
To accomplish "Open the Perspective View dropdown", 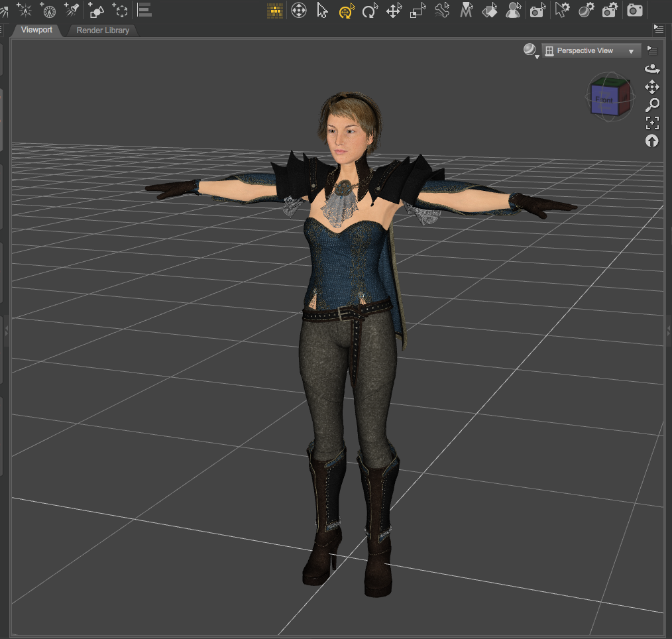I will (x=591, y=51).
